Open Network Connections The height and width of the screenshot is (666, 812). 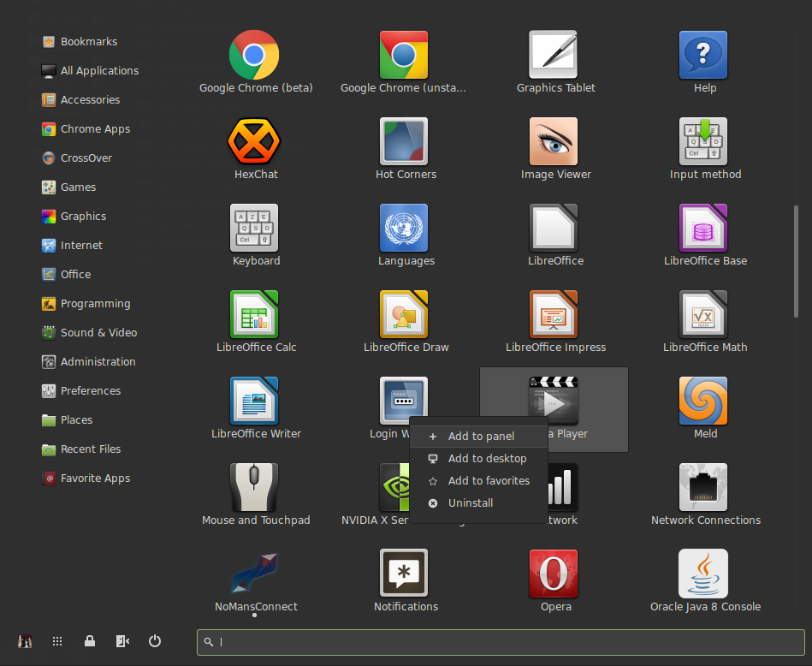click(703, 495)
